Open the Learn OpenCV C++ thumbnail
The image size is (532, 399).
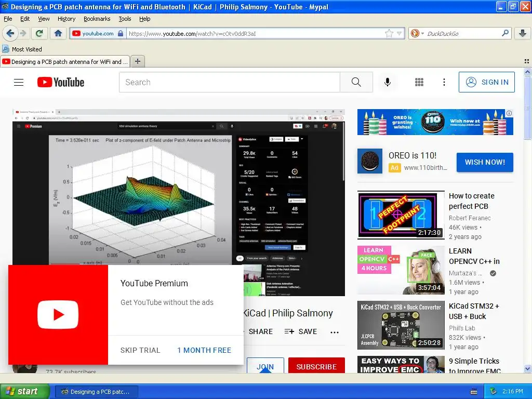[x=401, y=270]
